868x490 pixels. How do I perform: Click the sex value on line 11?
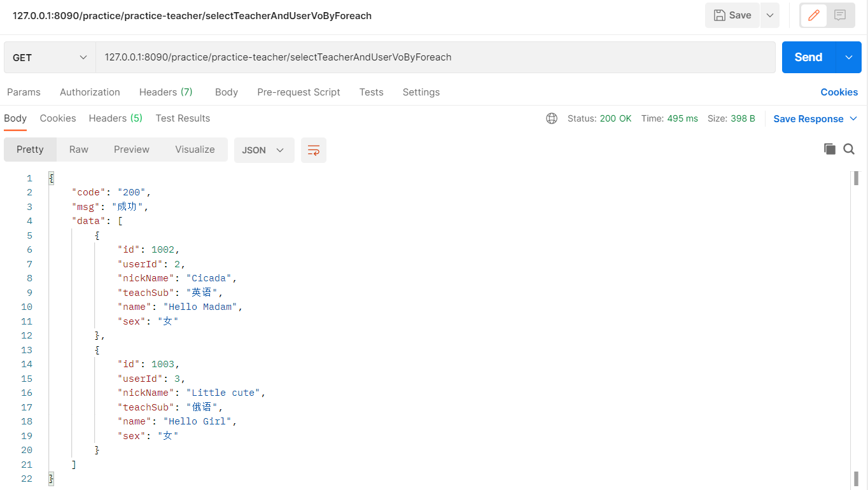point(168,321)
